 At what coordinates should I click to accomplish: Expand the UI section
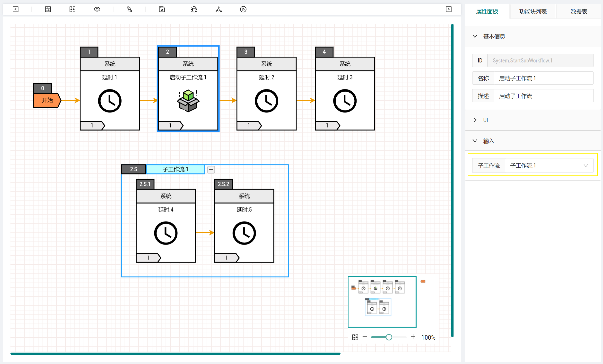533,120
